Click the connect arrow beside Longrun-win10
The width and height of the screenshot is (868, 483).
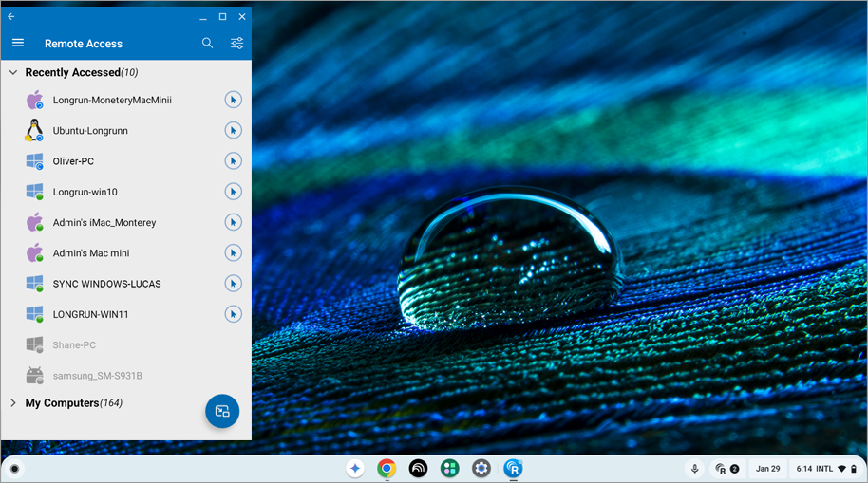click(233, 192)
